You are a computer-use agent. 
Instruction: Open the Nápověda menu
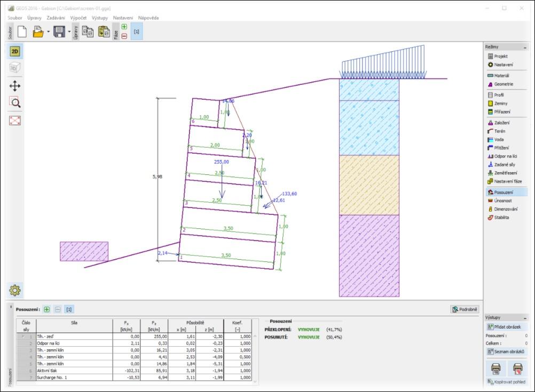tap(148, 18)
